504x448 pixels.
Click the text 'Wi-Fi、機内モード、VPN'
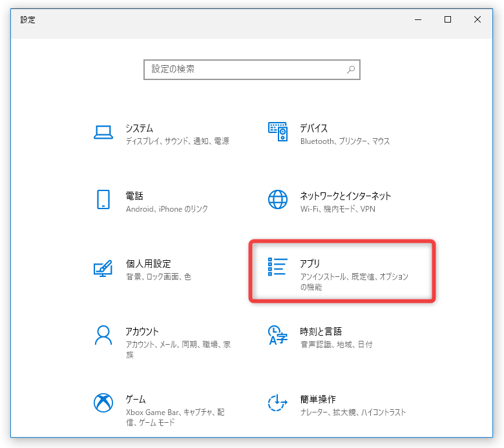coord(338,209)
